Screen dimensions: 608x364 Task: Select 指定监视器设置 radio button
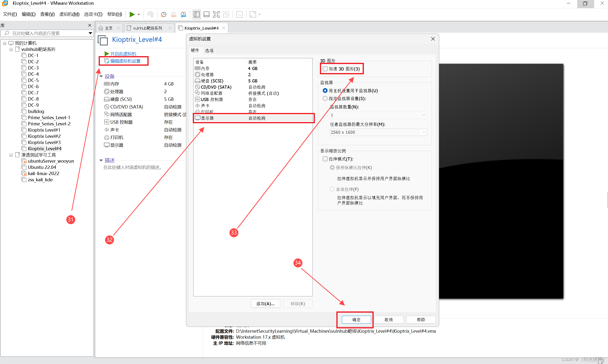(325, 99)
